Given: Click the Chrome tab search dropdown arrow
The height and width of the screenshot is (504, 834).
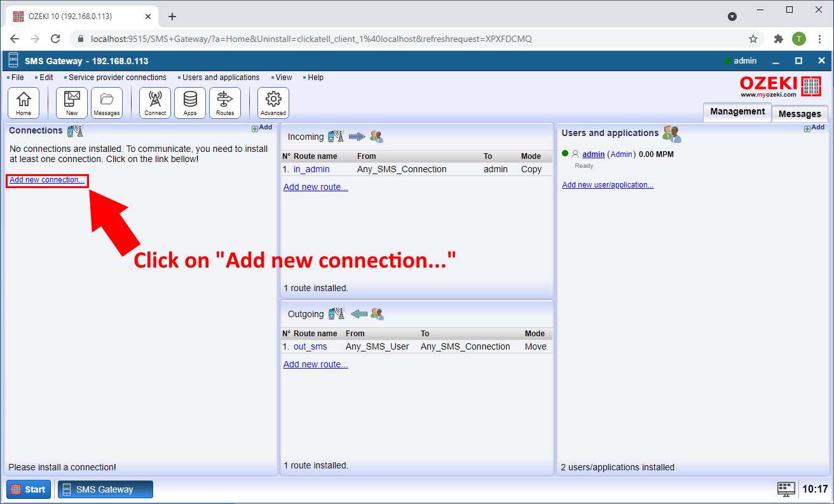Looking at the screenshot, I should coord(732,17).
